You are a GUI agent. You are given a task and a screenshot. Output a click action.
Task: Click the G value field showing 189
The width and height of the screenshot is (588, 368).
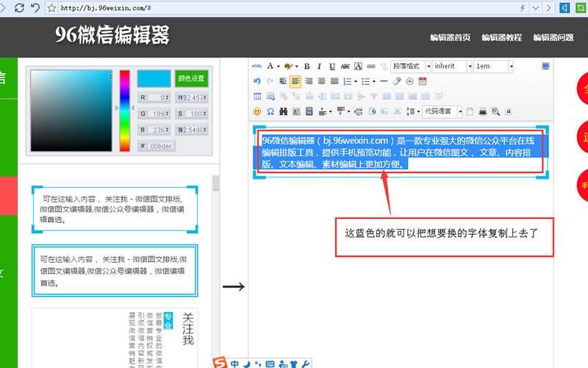[154, 113]
